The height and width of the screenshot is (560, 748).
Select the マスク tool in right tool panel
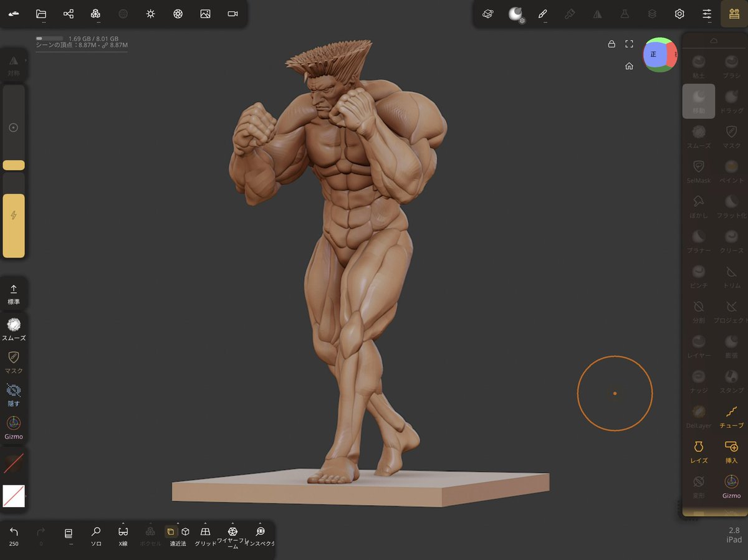731,136
